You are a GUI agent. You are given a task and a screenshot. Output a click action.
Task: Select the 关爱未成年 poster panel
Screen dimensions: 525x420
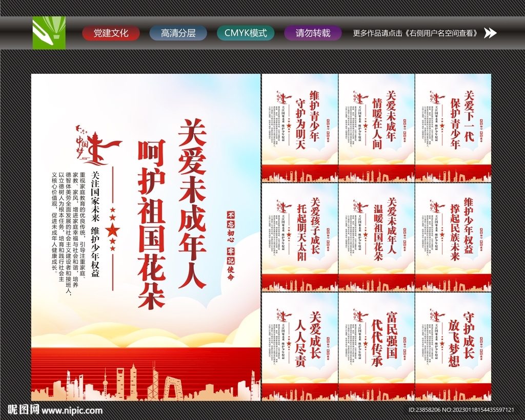pyautogui.click(x=376, y=128)
